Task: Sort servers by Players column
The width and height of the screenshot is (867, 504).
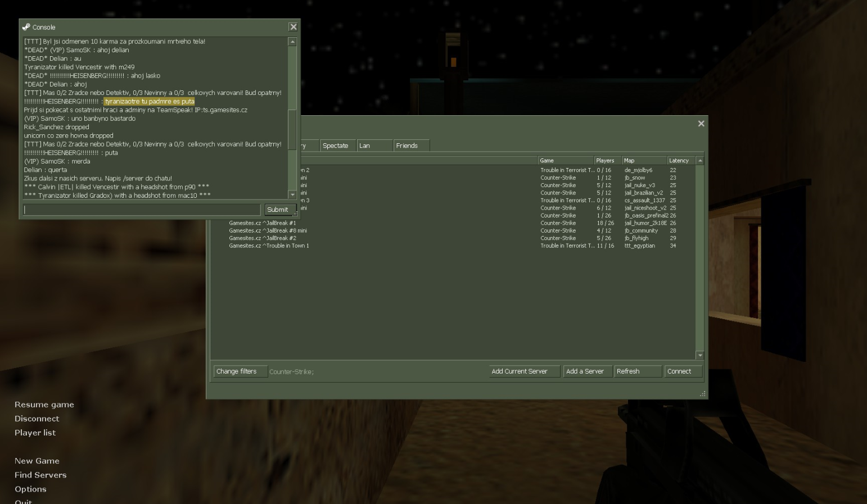Action: point(608,161)
